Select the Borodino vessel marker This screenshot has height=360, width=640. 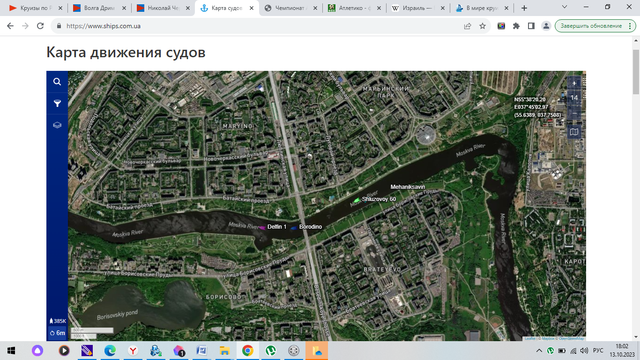pyautogui.click(x=294, y=228)
